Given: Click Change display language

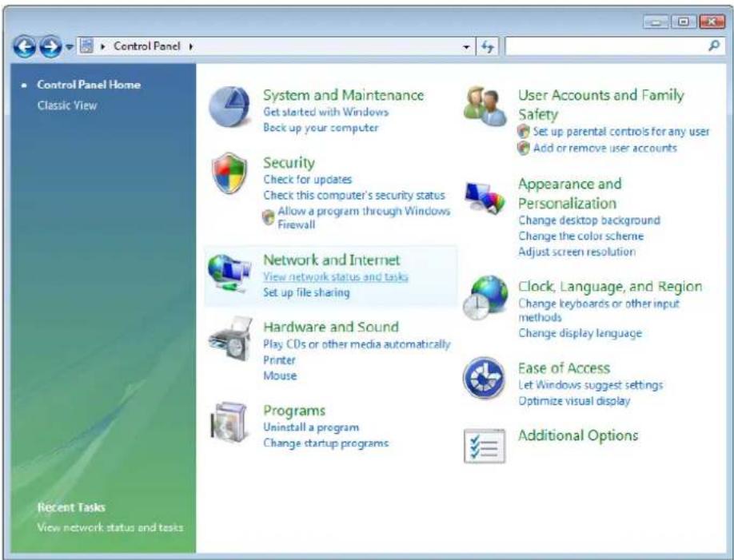Looking at the screenshot, I should click(x=580, y=333).
